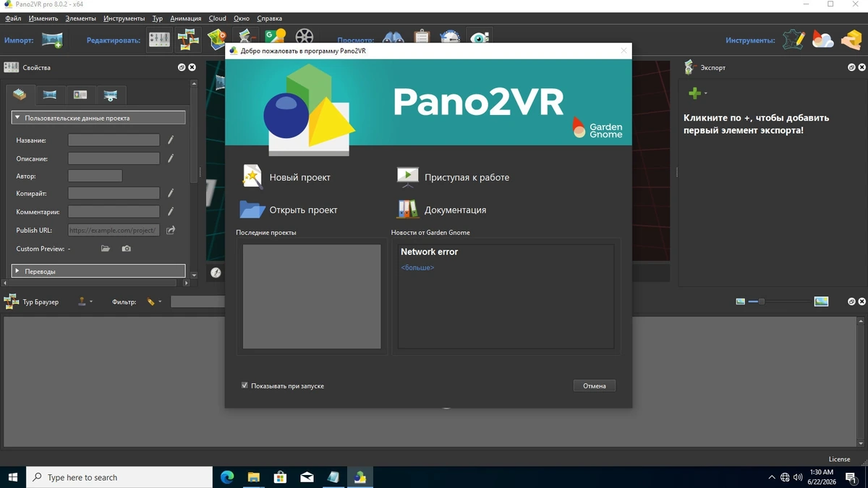868x488 pixels.
Task: Open the Cloud menu
Action: point(217,18)
